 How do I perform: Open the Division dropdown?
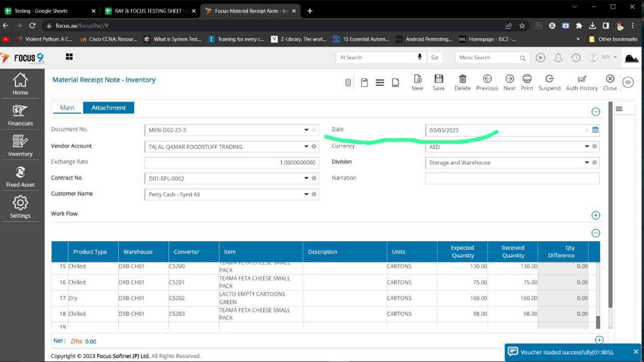point(587,162)
